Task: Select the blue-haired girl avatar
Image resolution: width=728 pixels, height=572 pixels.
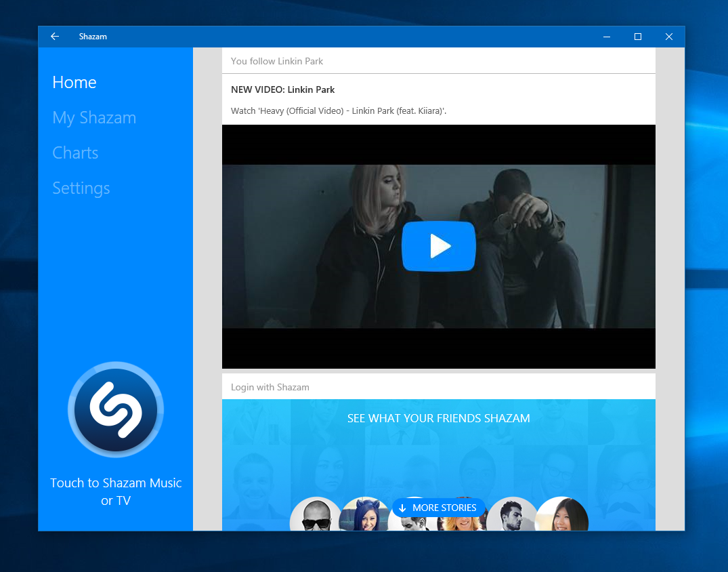Action: [x=366, y=514]
